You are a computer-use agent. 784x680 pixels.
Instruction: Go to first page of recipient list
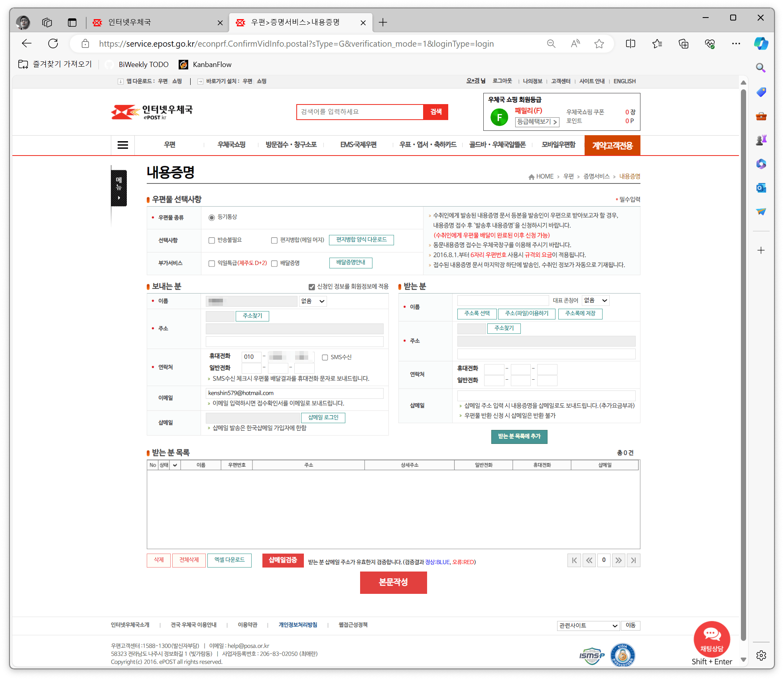(574, 560)
